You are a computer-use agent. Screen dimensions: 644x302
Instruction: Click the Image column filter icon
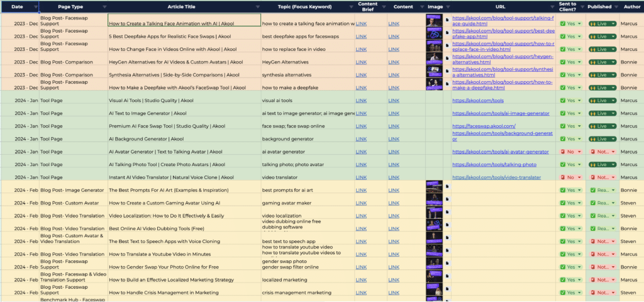coord(448,7)
